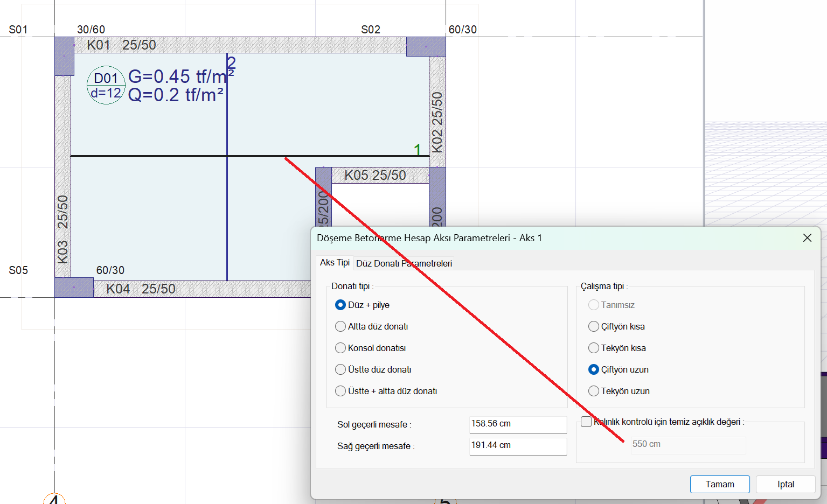Select axis label 2 on slab
Viewport: 827px width, 504px height.
(x=231, y=63)
